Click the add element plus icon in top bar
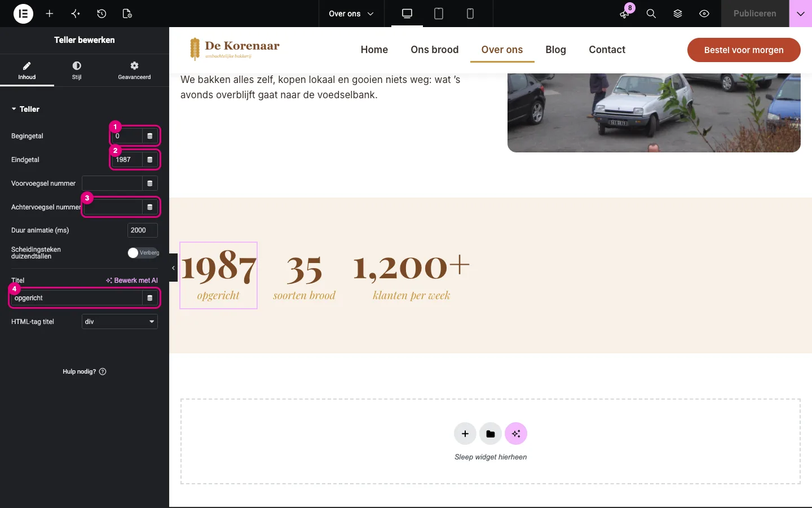The height and width of the screenshot is (508, 812). (x=50, y=14)
